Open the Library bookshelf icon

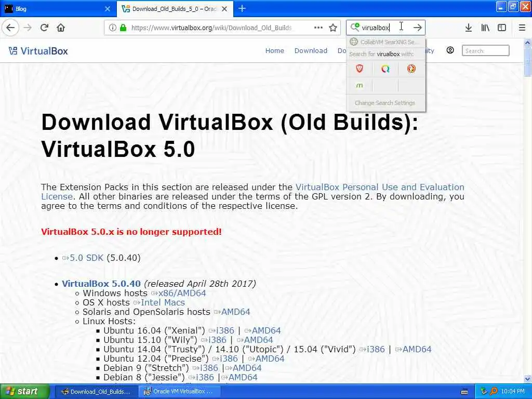tap(485, 28)
